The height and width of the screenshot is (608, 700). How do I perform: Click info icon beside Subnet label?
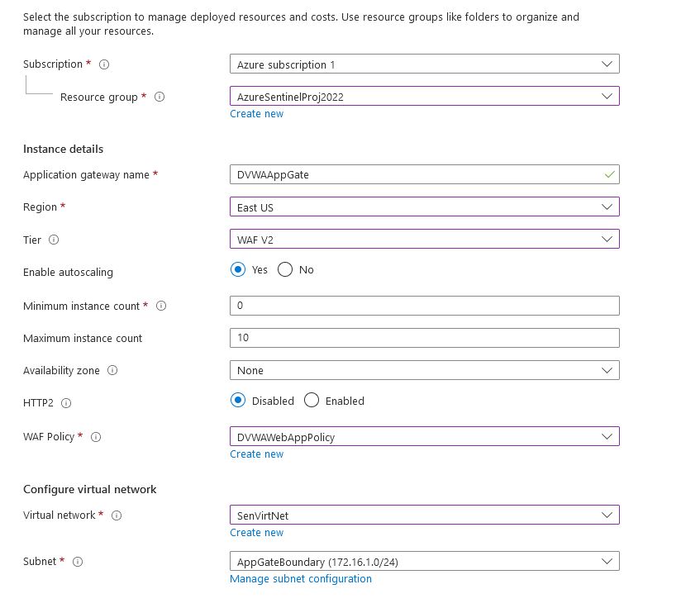click(x=78, y=562)
